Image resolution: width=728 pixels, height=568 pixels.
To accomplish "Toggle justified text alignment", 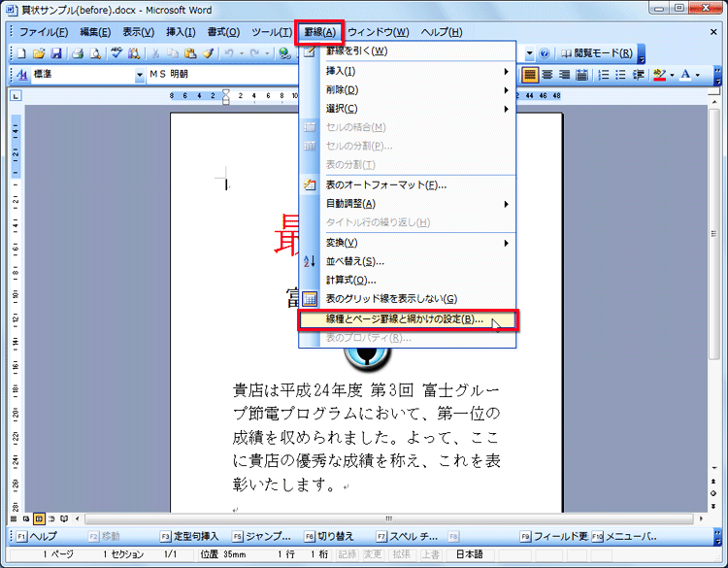I will [530, 75].
